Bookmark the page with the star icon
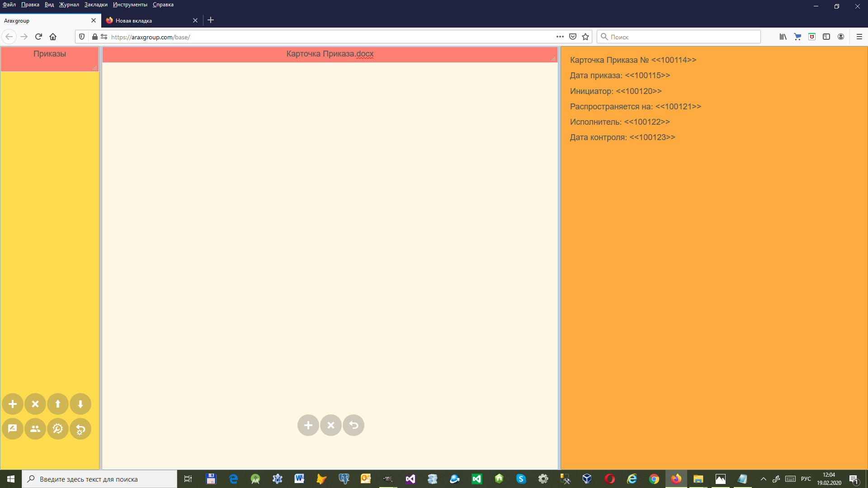 pos(585,37)
